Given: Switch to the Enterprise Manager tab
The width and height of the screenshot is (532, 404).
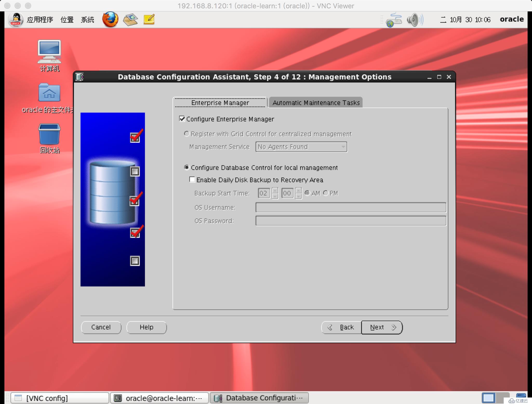Looking at the screenshot, I should (x=220, y=103).
